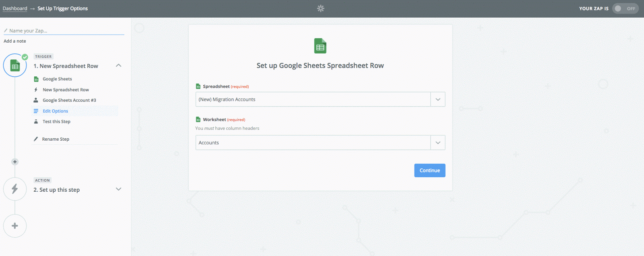The image size is (644, 256).
Task: Go to Test this Step
Action: click(56, 121)
